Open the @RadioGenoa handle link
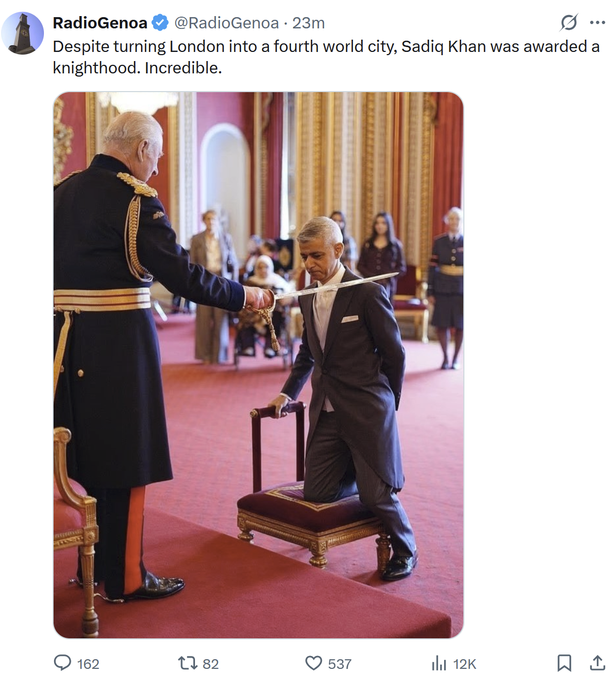This screenshot has width=616, height=686. click(x=227, y=23)
